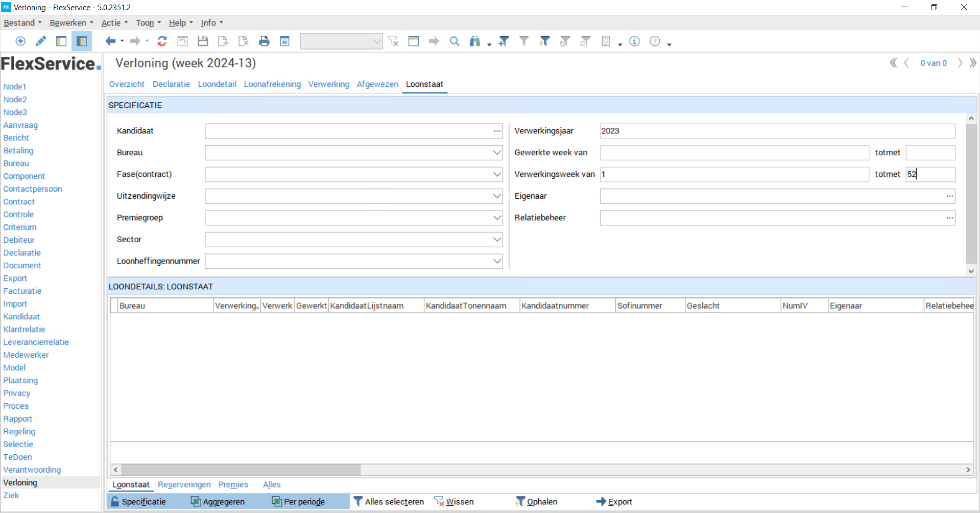The width and height of the screenshot is (980, 513).
Task: Click the magnifying glass search icon
Action: click(455, 41)
